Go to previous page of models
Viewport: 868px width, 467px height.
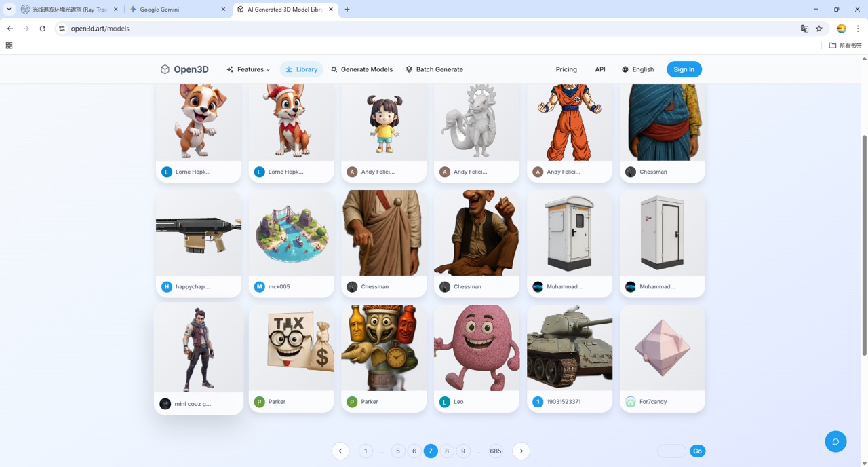340,451
